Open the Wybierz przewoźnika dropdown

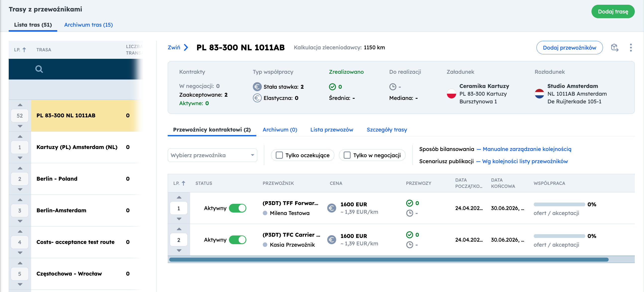(212, 155)
